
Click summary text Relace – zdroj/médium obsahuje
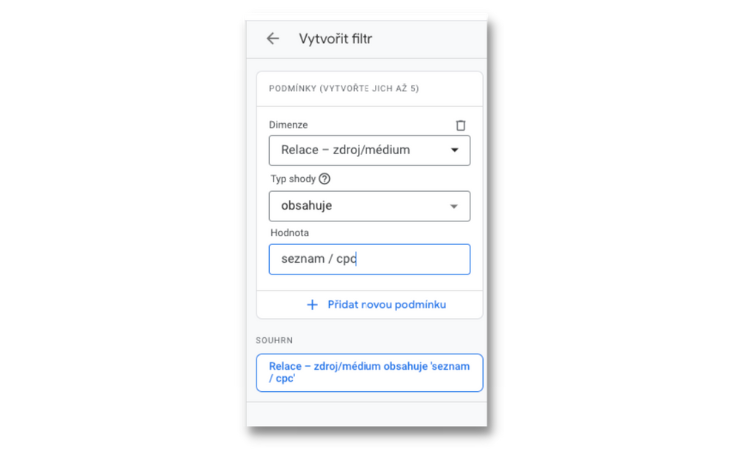click(348, 367)
